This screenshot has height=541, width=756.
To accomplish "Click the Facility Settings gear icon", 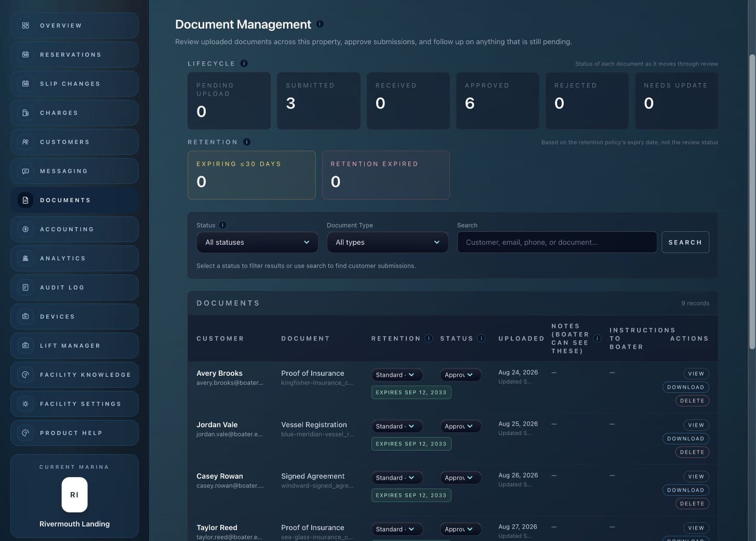I will [25, 404].
